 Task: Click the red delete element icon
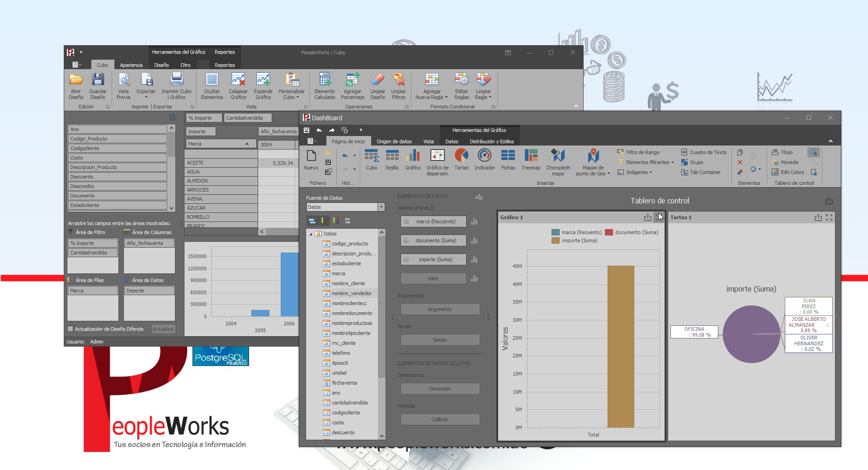pos(740,162)
